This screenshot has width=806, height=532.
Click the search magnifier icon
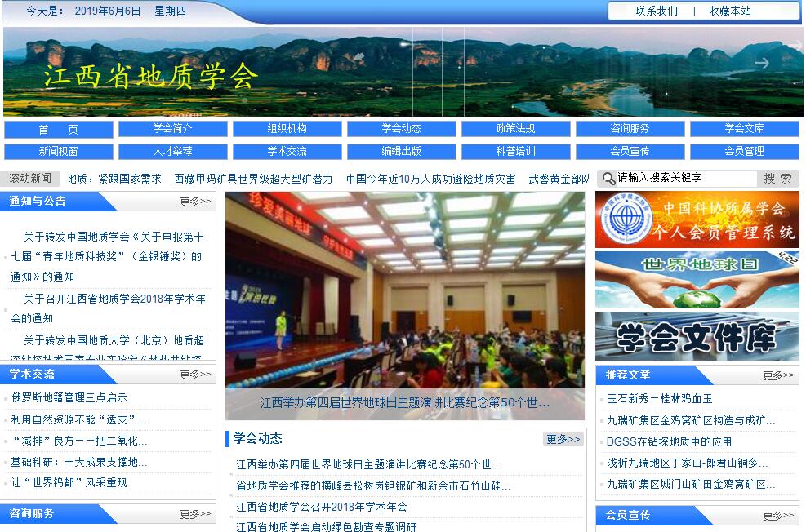tap(608, 179)
